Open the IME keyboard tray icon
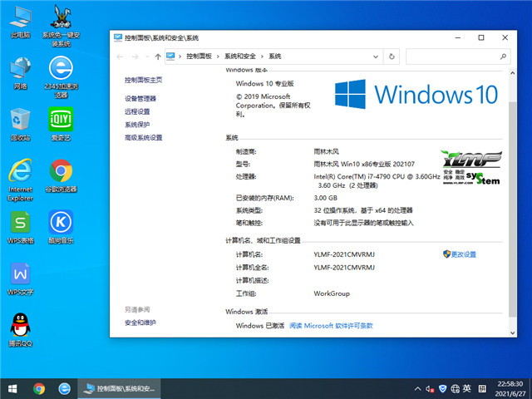 click(482, 389)
